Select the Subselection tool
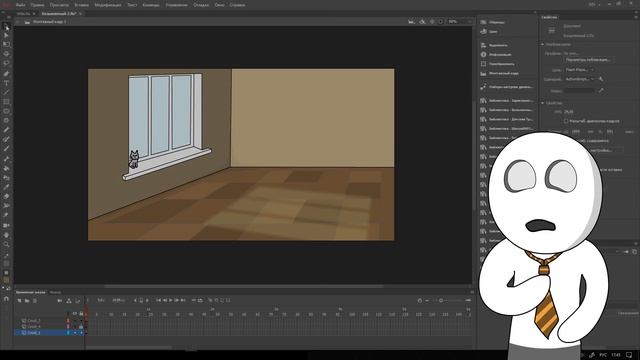This screenshot has height=360, width=640. point(6,36)
